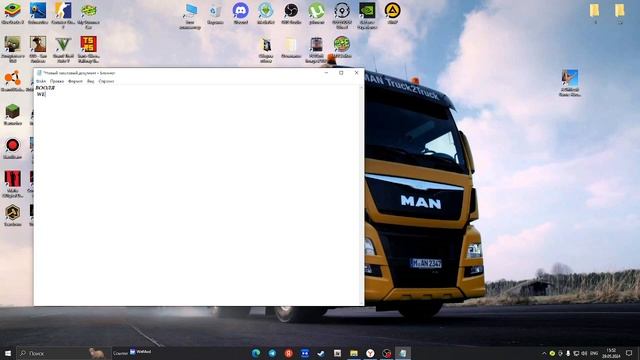
Task: Minimize the Notepad window
Action: tap(326, 73)
